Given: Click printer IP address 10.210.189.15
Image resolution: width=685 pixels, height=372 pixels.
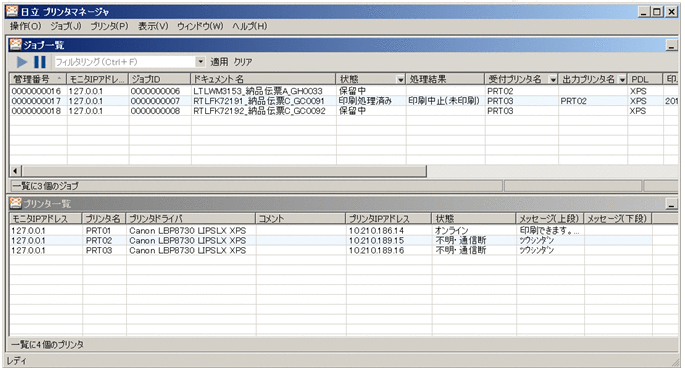Looking at the screenshot, I should click(376, 240).
